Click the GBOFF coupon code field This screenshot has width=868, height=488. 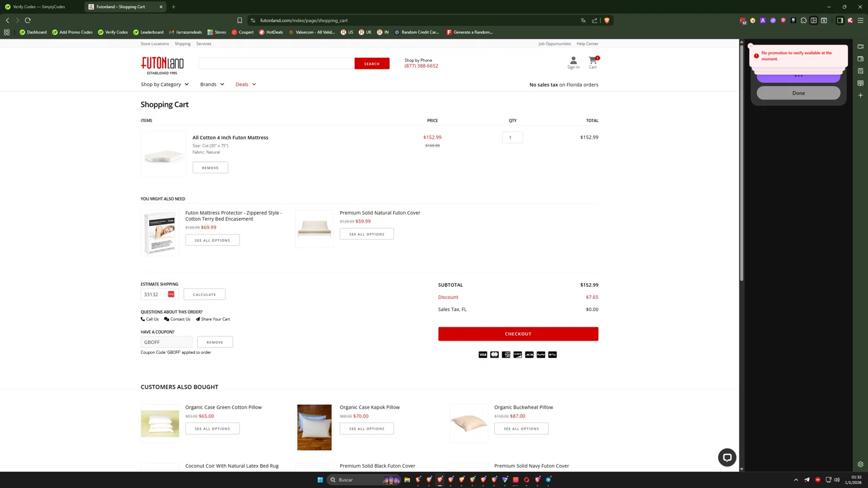click(x=166, y=342)
